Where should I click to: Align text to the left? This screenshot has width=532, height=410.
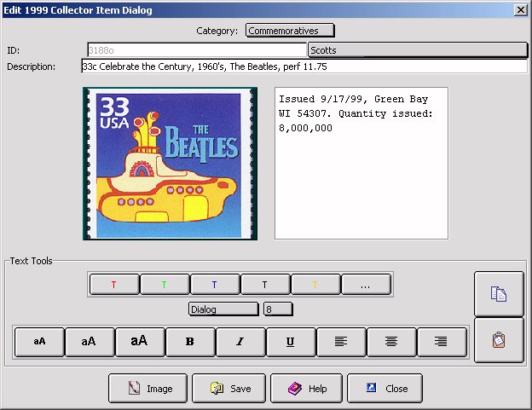[x=340, y=342]
